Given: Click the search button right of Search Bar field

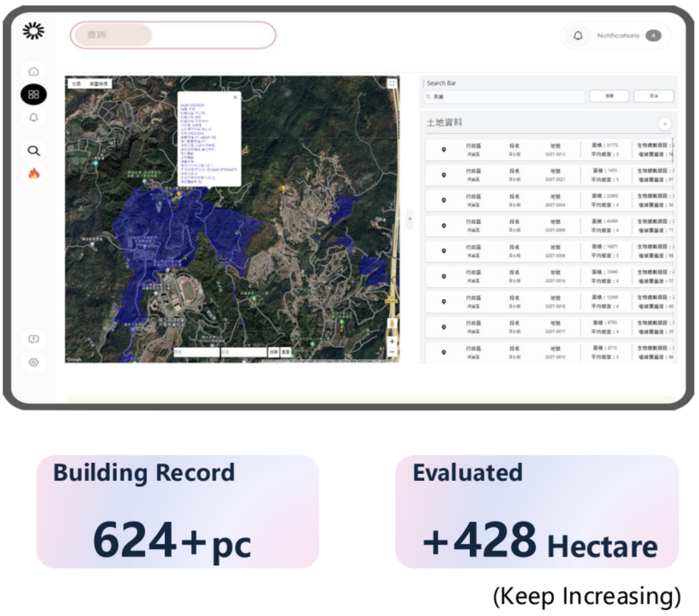Looking at the screenshot, I should (609, 96).
